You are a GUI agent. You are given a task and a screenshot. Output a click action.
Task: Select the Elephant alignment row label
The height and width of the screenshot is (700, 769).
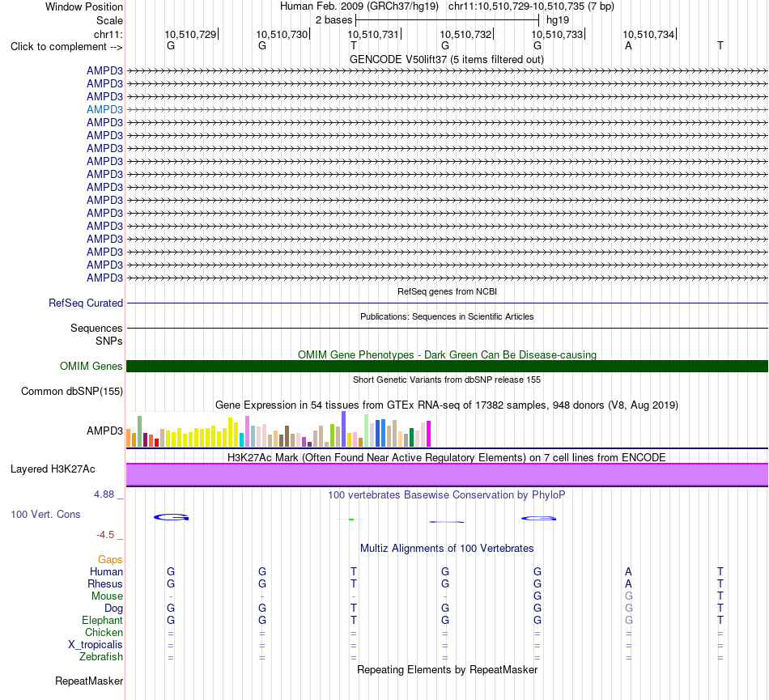point(102,620)
